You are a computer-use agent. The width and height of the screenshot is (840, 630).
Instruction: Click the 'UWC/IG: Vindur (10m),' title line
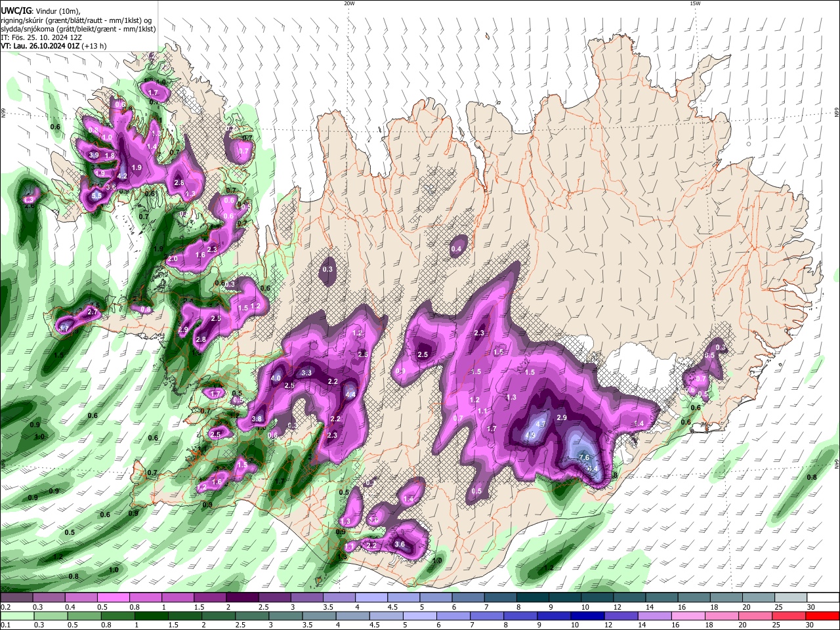pos(40,11)
